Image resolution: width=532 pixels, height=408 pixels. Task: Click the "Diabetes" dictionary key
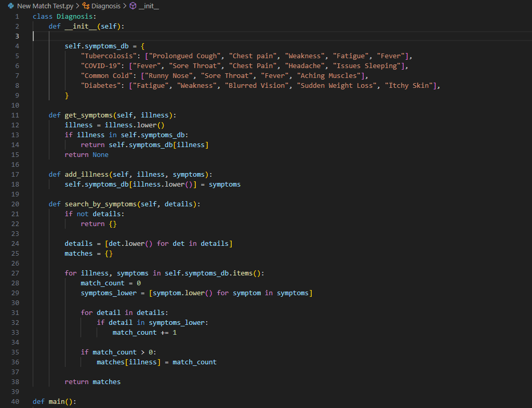click(101, 86)
